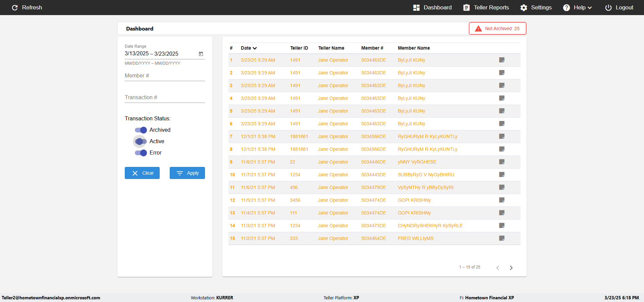Open note icon for VySyNTHy R yBByDySyRI row
The image size is (644, 302).
tap(502, 187)
